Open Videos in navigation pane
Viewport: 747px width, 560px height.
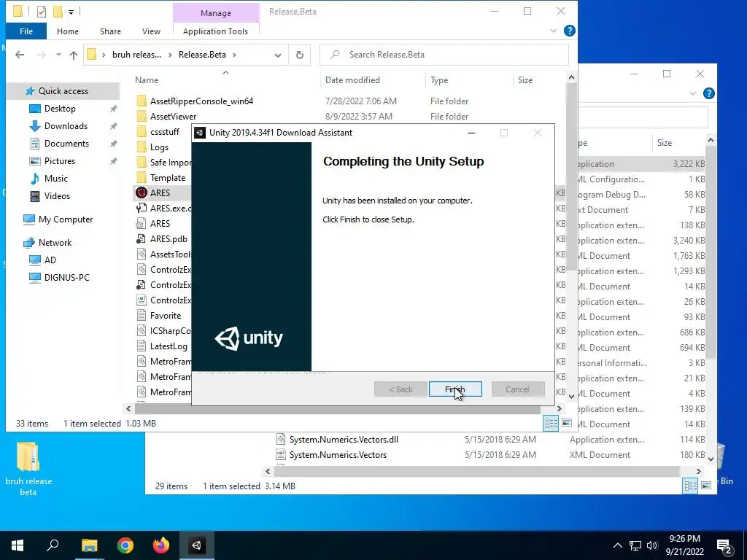57,195
